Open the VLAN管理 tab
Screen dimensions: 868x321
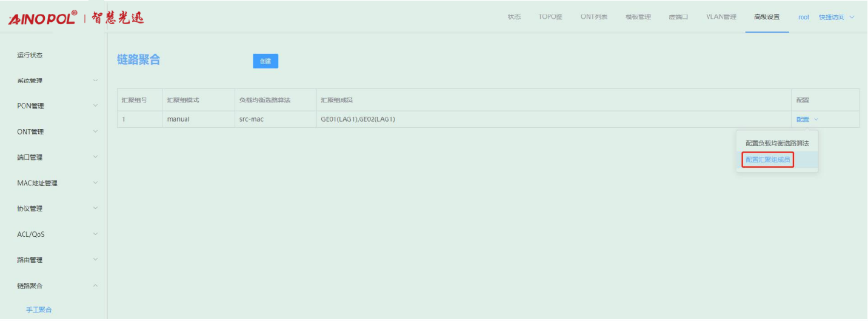click(x=721, y=17)
